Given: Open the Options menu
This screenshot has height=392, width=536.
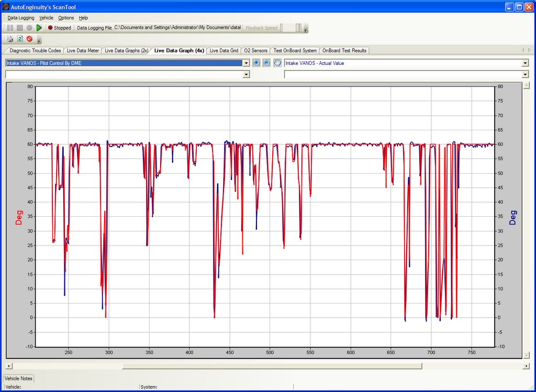Looking at the screenshot, I should tap(66, 18).
